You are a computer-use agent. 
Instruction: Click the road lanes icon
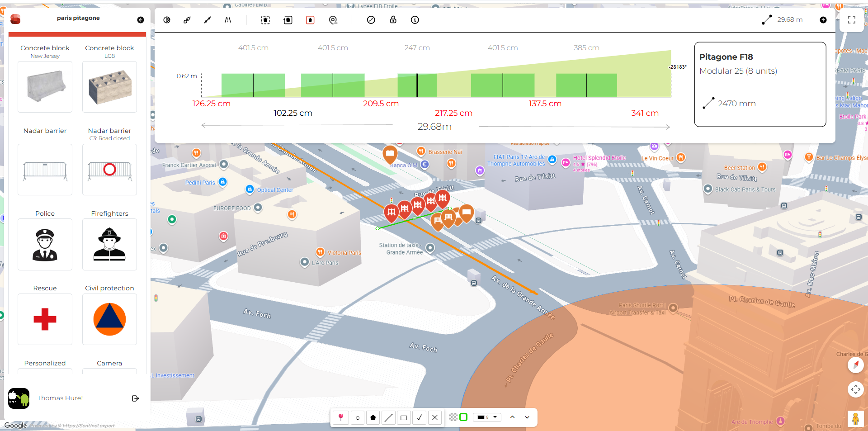click(x=228, y=20)
